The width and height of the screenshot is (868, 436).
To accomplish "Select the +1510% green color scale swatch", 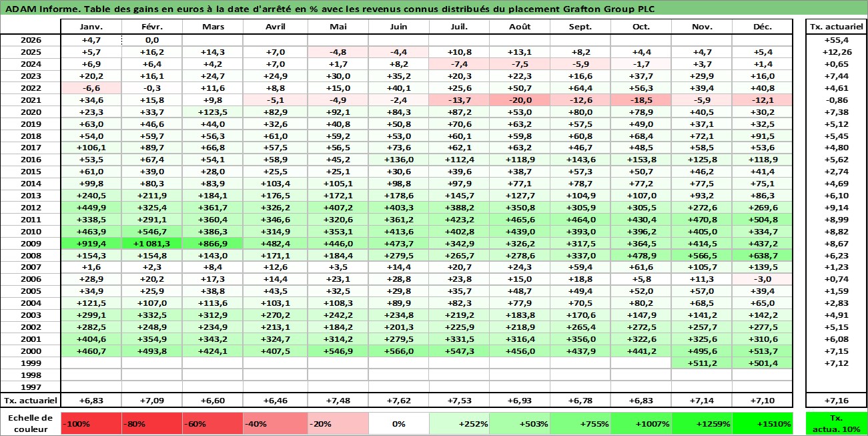I will coord(763,423).
